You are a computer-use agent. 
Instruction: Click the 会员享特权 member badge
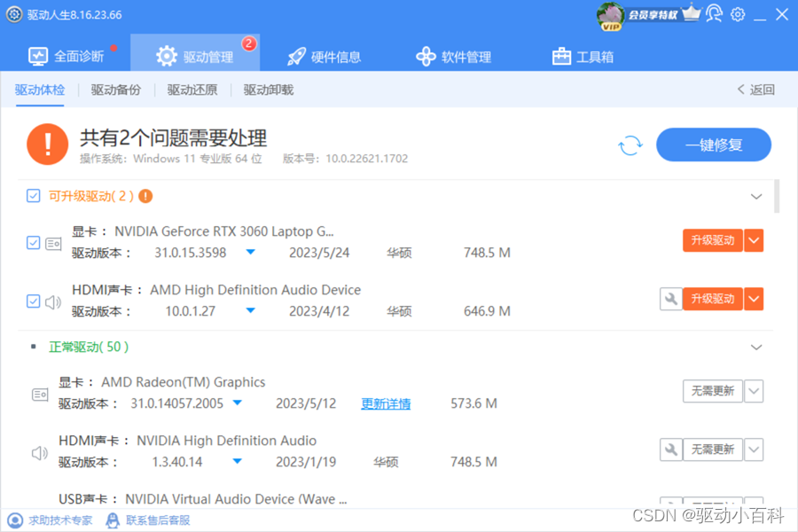[653, 15]
